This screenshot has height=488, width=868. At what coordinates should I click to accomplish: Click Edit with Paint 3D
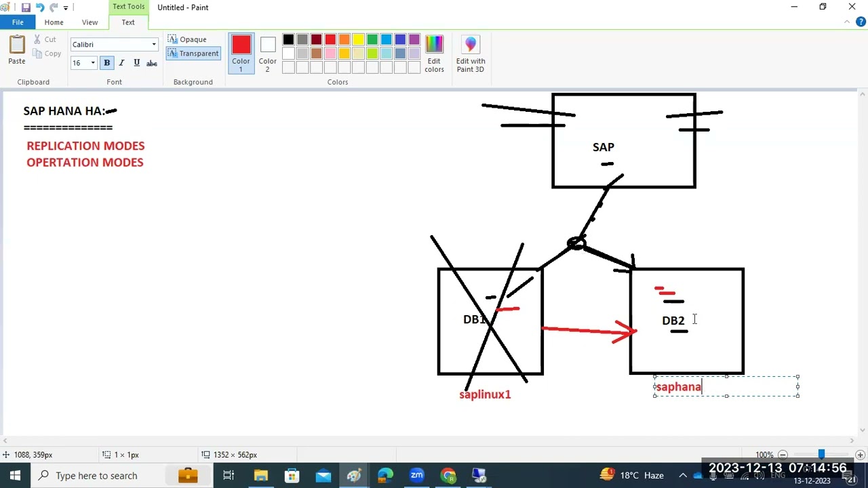471,53
